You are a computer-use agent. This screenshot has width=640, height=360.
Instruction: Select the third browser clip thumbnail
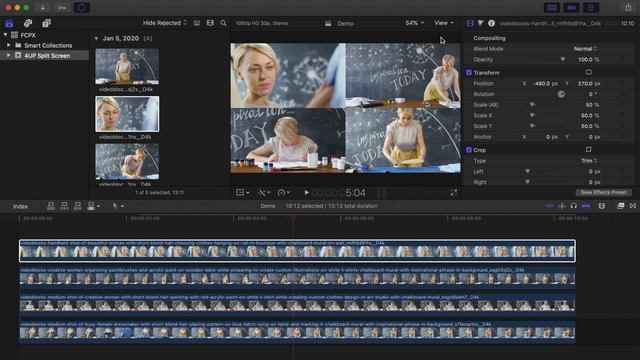[x=127, y=162]
